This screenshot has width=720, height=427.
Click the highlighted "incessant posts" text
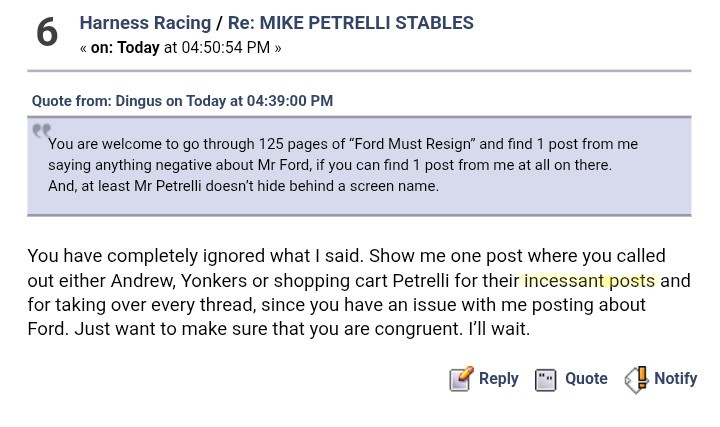tap(590, 281)
